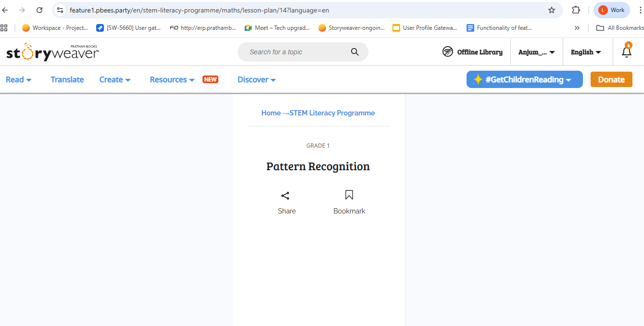Click the Search for a topic field
The width and height of the screenshot is (644, 326).
click(x=296, y=52)
